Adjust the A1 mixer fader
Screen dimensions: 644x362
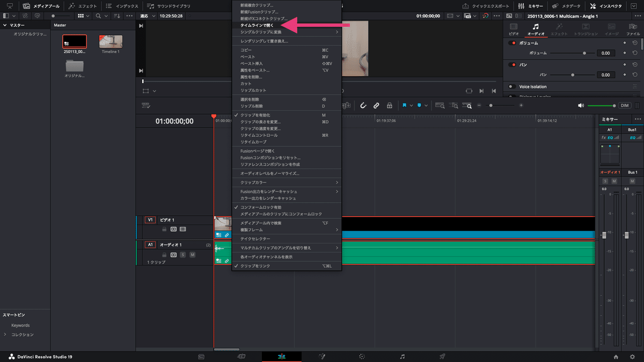coord(603,235)
